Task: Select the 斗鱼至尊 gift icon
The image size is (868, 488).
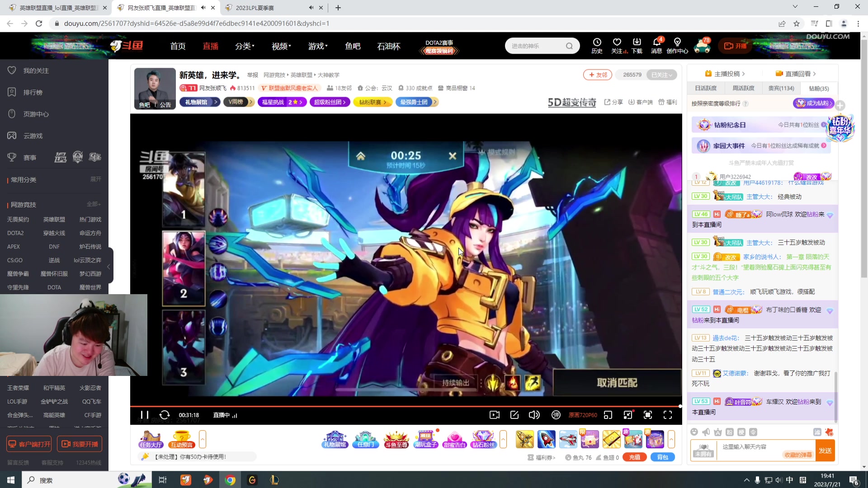Action: point(396,439)
